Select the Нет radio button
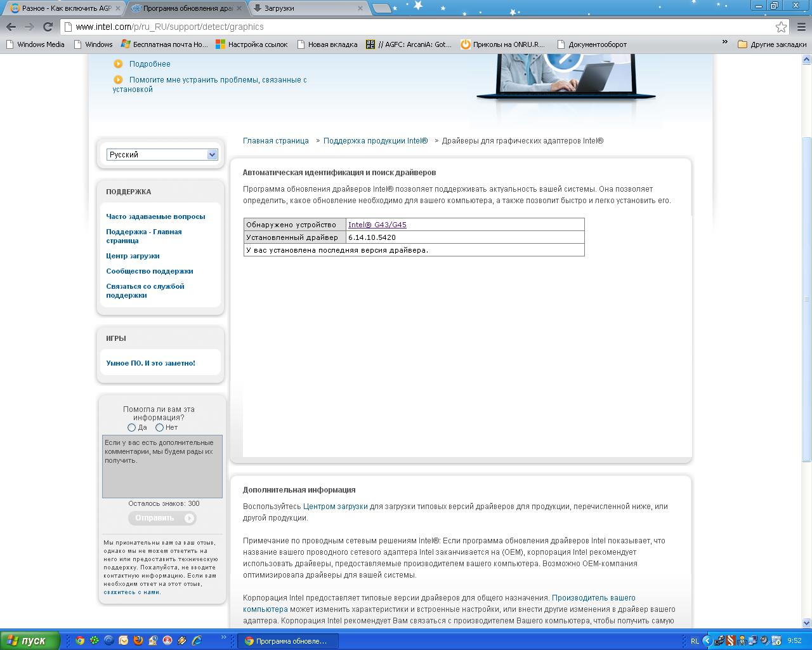812x650 pixels. pyautogui.click(x=159, y=427)
